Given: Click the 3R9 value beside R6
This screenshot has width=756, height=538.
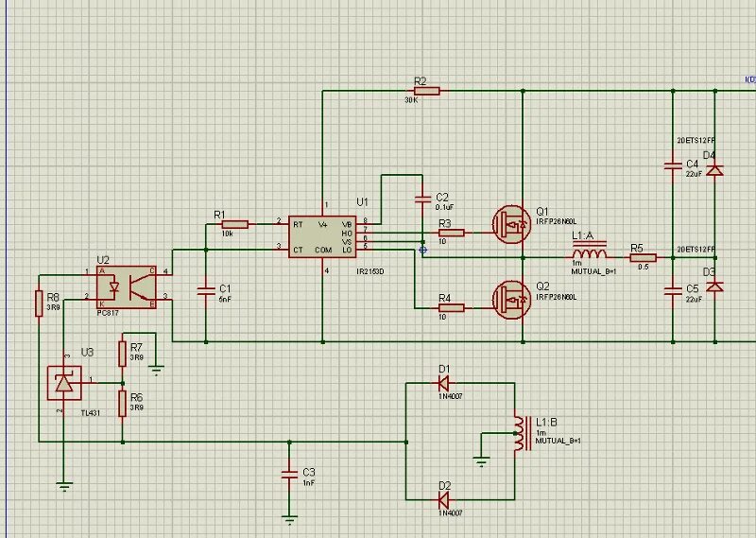Looking at the screenshot, I should coord(136,408).
